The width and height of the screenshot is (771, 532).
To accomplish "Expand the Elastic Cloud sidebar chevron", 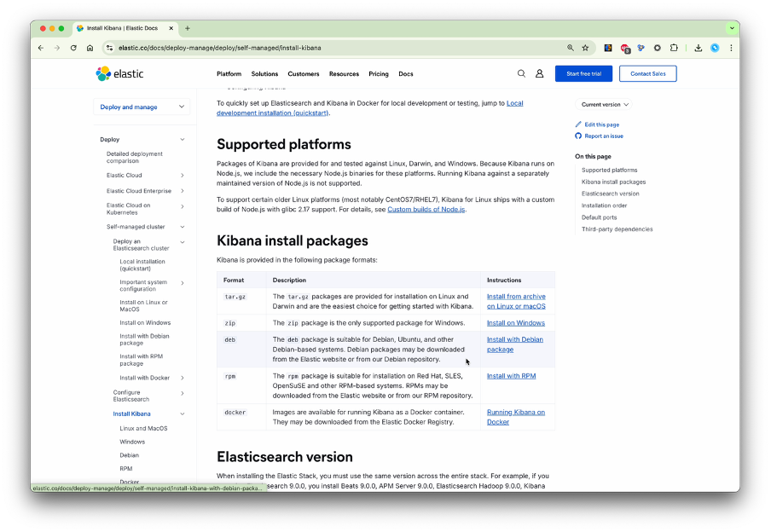I will [x=183, y=176].
